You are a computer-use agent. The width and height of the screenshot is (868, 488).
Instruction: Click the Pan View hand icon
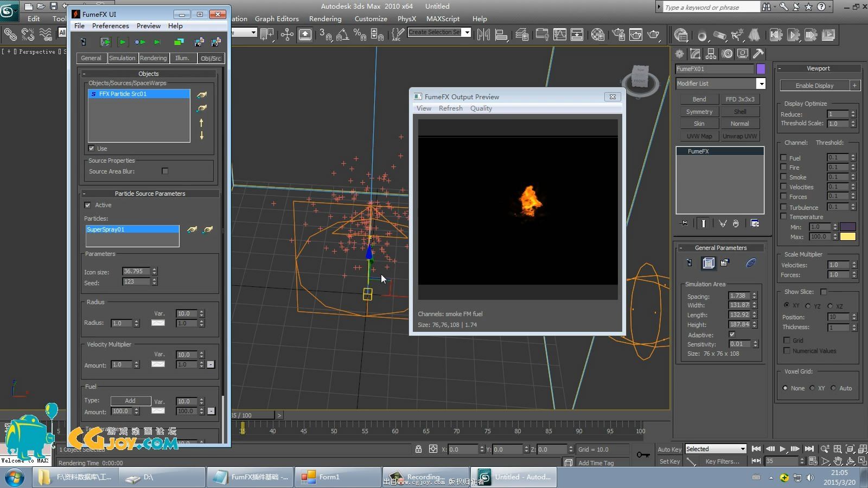838,461
